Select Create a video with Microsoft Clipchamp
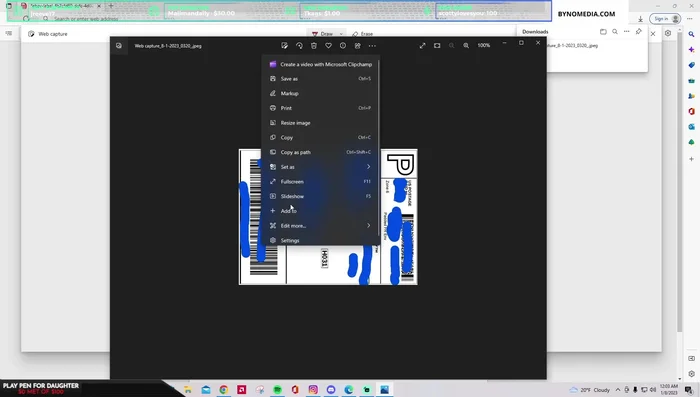 pyautogui.click(x=321, y=64)
